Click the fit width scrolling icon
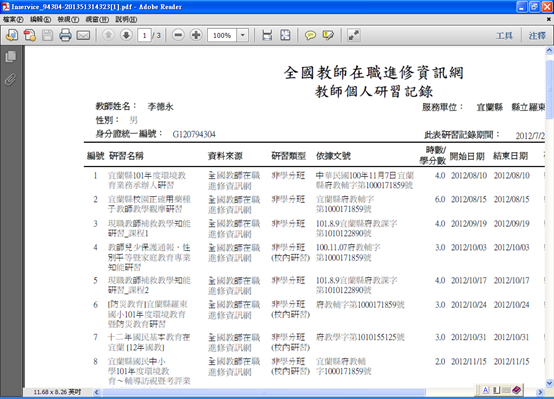The height and width of the screenshot is (399, 554). pyautogui.click(x=267, y=35)
